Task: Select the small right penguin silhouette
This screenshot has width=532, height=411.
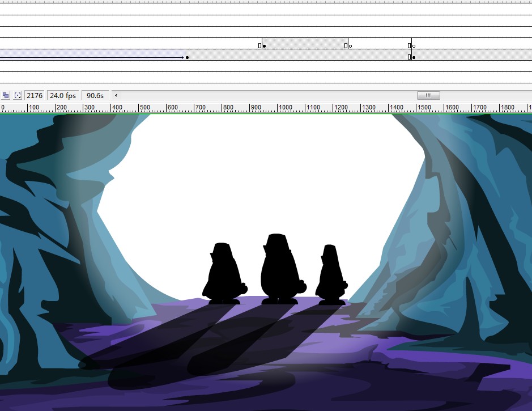Action: [x=330, y=275]
